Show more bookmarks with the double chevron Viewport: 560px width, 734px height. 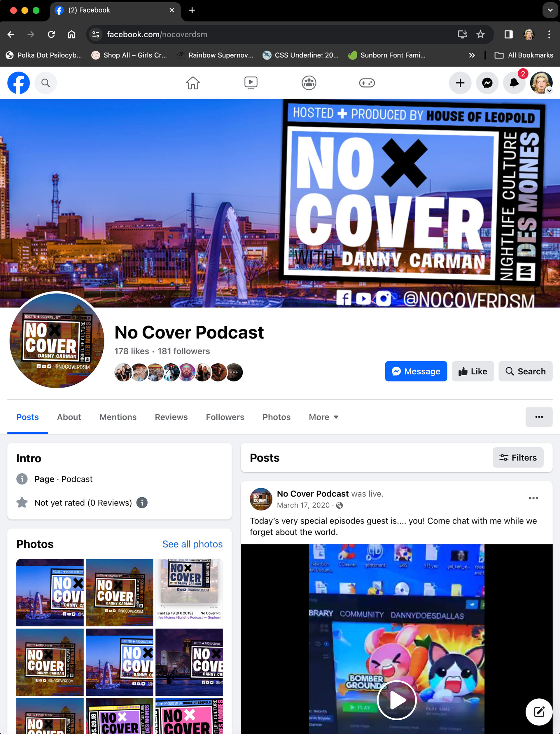[x=472, y=55]
